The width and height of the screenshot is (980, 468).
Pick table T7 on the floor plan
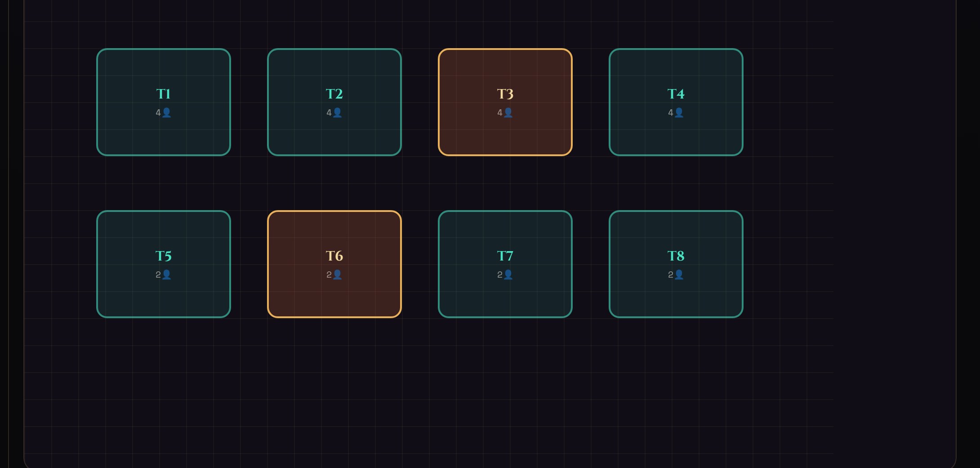click(505, 264)
